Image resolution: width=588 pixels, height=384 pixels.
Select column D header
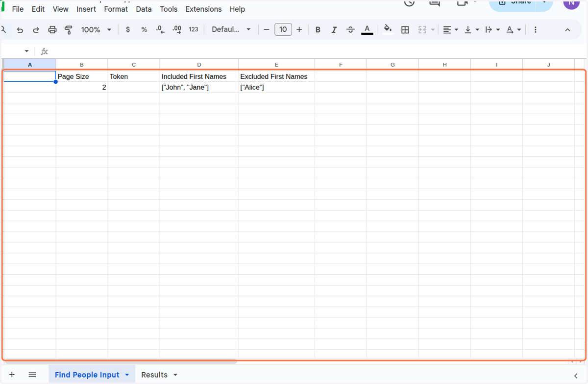pos(199,65)
